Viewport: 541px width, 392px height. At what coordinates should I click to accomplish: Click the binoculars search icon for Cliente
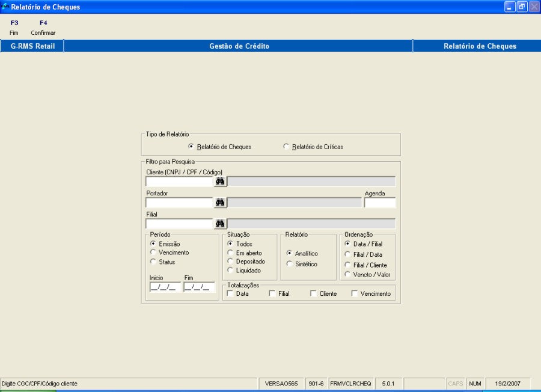220,181
